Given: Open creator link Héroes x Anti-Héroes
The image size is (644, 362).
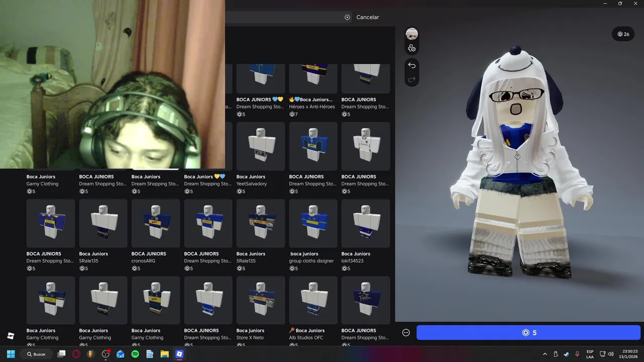Looking at the screenshot, I should click(311, 107).
